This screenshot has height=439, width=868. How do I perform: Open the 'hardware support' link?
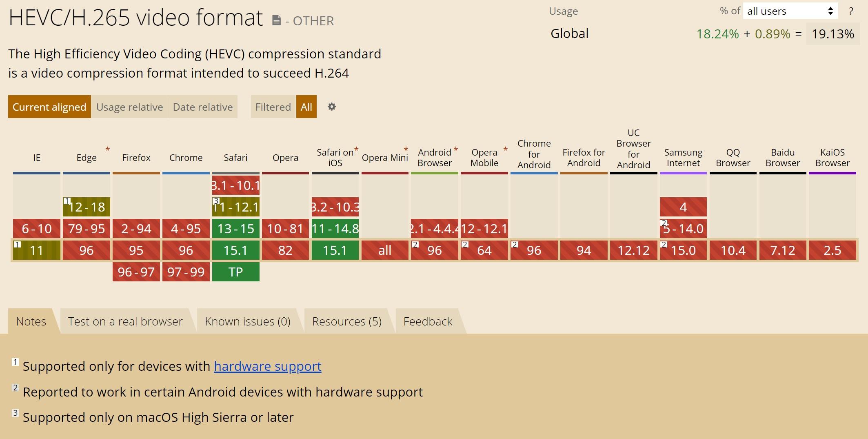267,366
